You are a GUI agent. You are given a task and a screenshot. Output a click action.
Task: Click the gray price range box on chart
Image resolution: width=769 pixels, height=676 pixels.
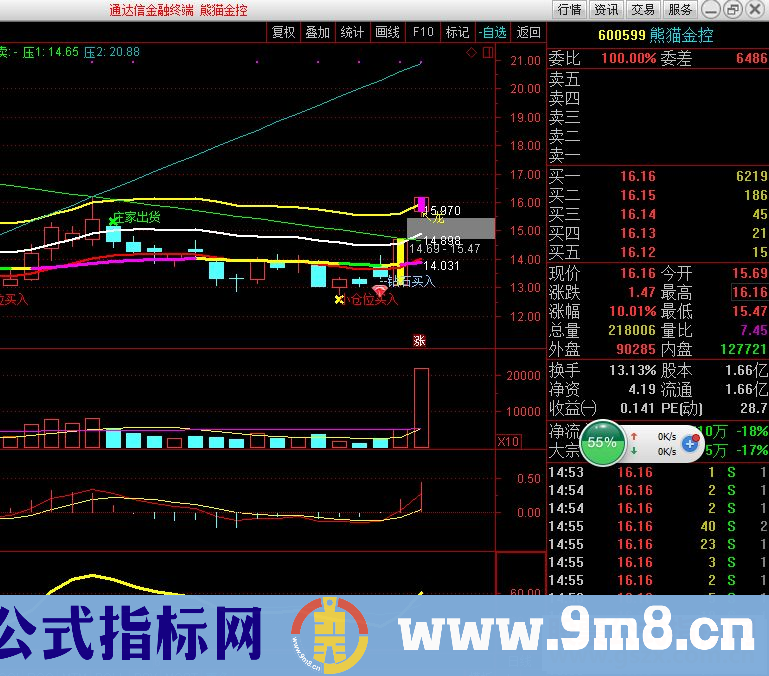click(x=451, y=229)
